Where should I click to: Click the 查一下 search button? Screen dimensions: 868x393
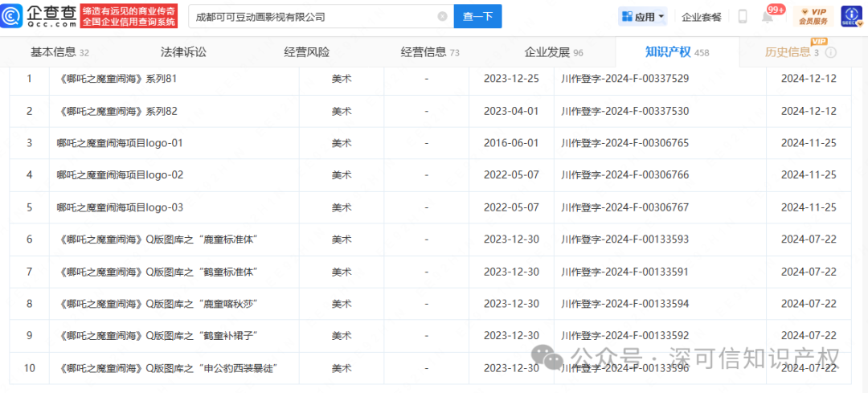(477, 16)
